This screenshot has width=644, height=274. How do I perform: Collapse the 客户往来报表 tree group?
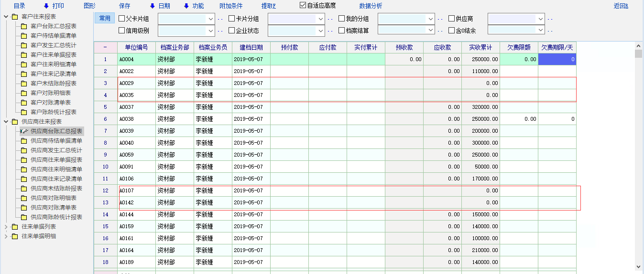click(x=6, y=17)
